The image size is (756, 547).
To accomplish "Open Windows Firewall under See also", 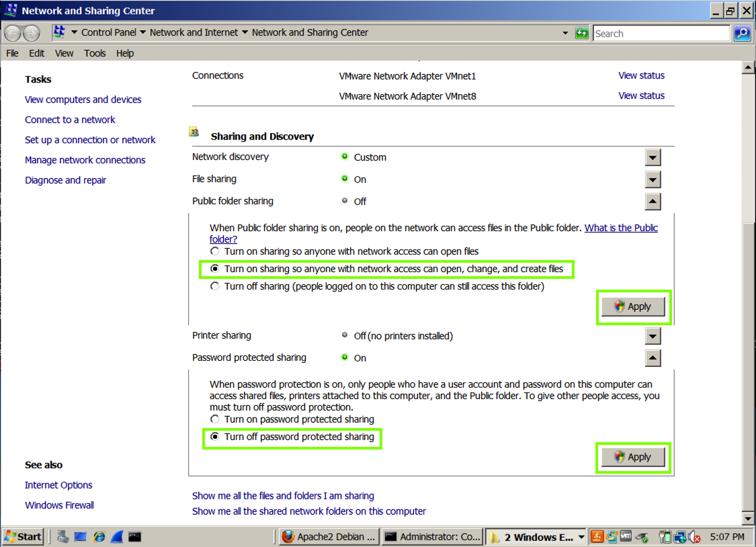I will (x=59, y=505).
